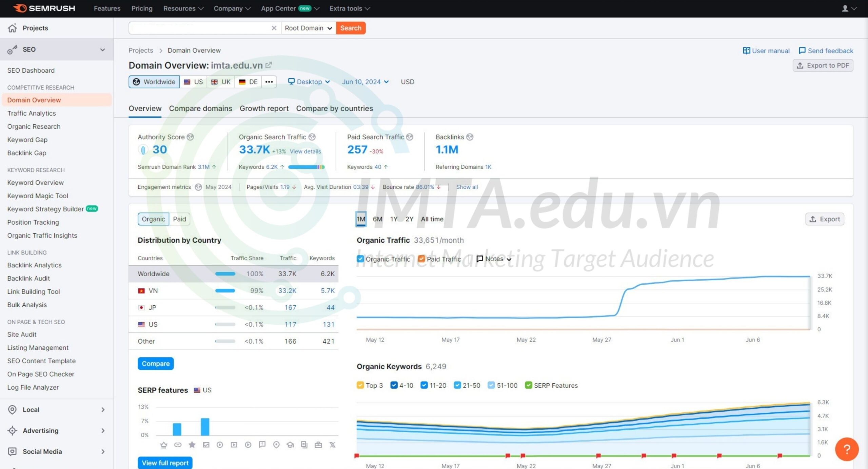Click the Local section pin icon
This screenshot has width=868, height=469.
coord(12,409)
